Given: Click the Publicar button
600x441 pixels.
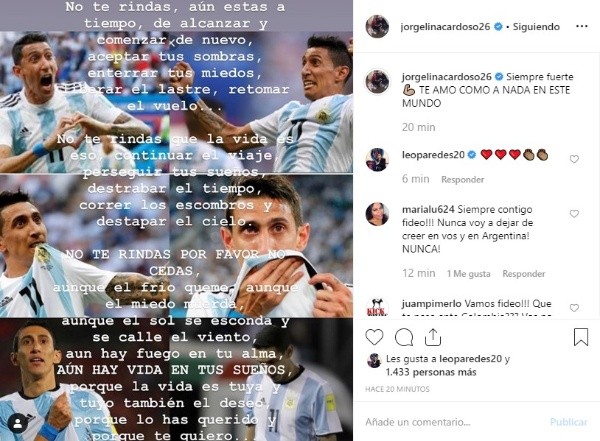Looking at the screenshot, I should (x=569, y=422).
